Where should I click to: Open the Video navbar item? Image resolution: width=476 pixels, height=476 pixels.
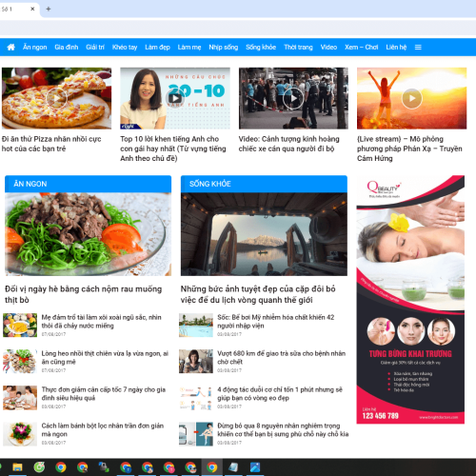328,48
